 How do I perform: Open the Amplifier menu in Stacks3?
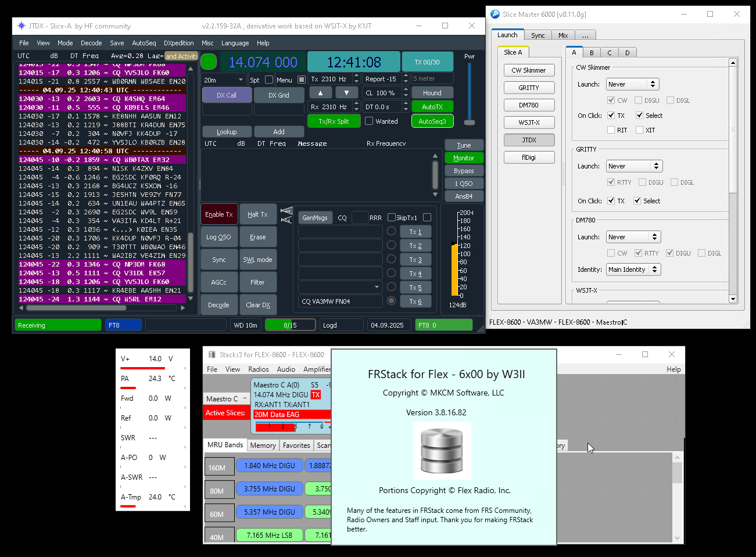[317, 369]
